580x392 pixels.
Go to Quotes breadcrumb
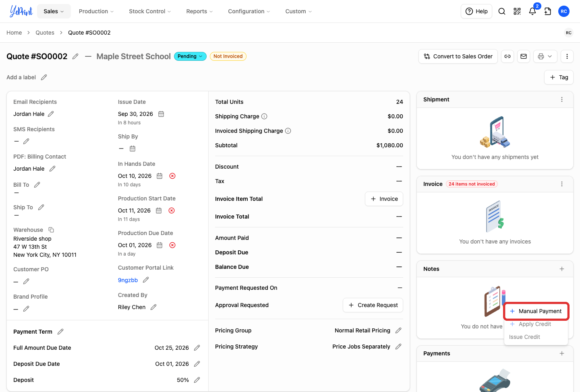(45, 33)
